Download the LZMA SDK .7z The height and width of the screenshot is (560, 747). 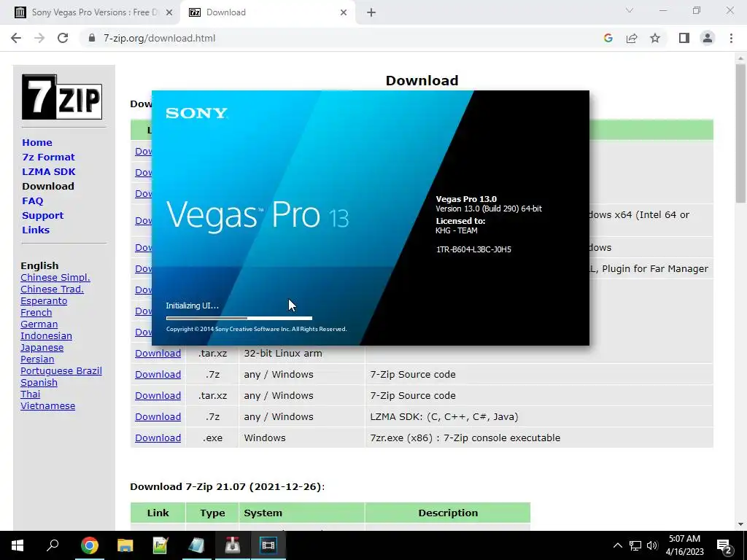[158, 416]
